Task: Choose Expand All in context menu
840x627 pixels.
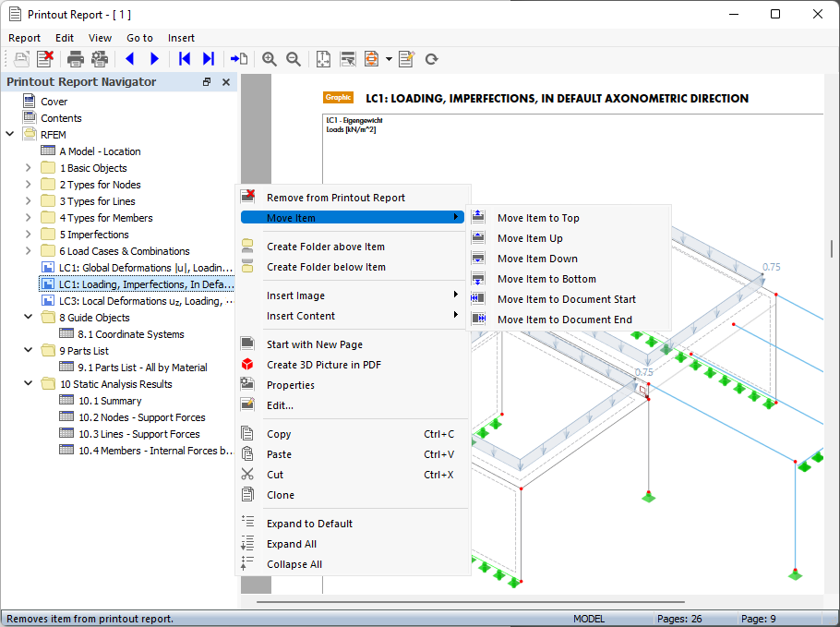Action: pos(352,544)
